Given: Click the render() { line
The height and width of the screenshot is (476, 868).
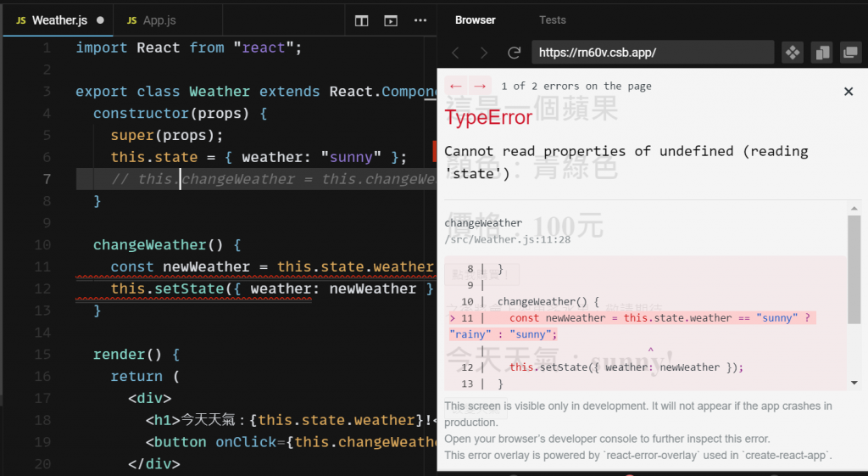Looking at the screenshot, I should (x=136, y=354).
